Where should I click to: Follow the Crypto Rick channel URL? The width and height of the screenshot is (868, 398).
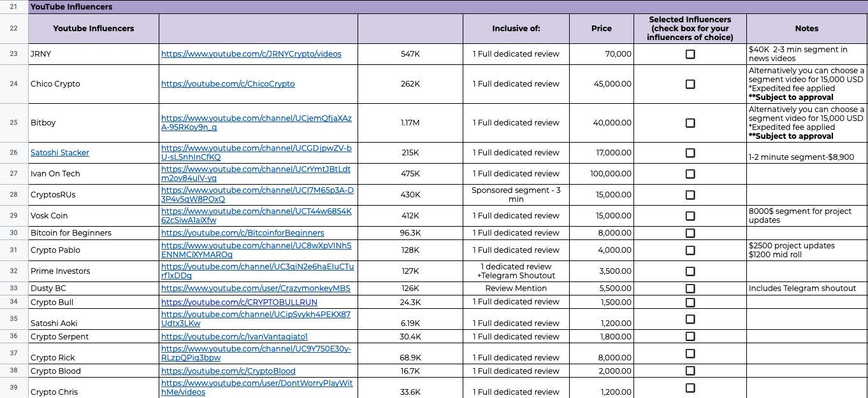point(256,353)
